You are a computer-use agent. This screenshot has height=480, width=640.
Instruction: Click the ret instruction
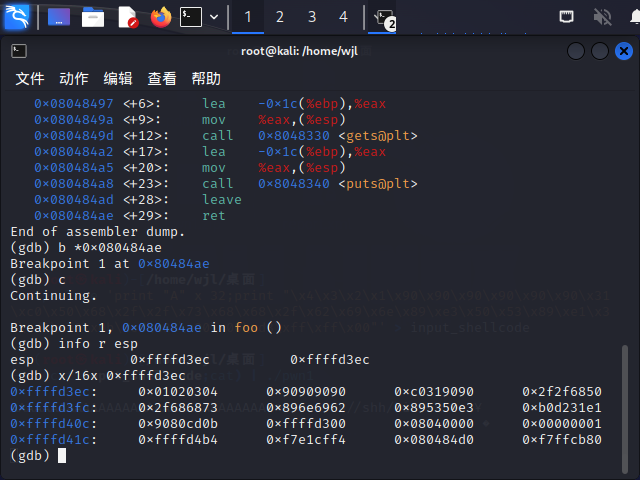tap(214, 216)
